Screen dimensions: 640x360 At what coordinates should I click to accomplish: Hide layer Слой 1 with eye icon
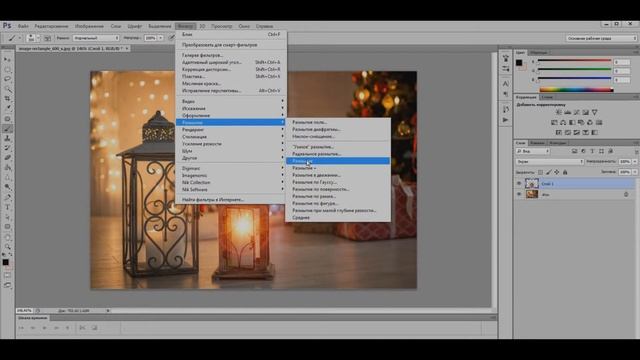coord(519,184)
